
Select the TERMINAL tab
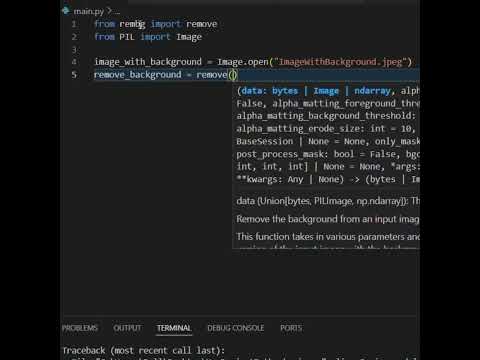(x=174, y=328)
